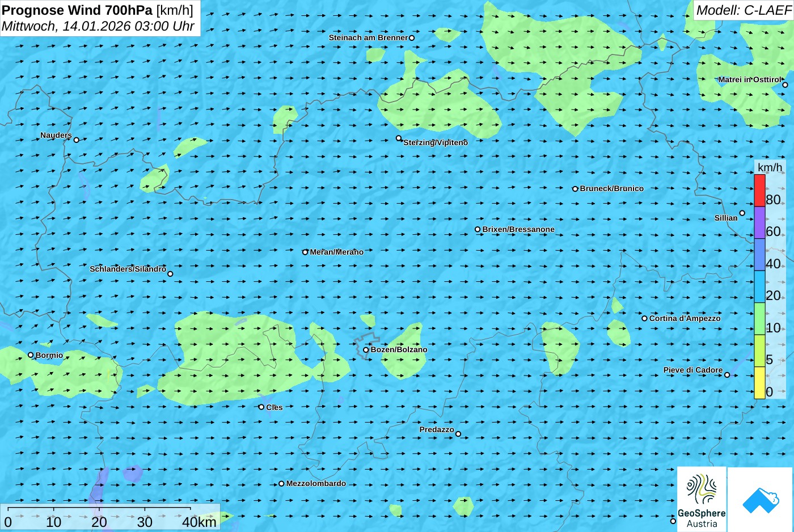
Task: Select the lime legend swatch above yellow
Action: click(x=759, y=351)
